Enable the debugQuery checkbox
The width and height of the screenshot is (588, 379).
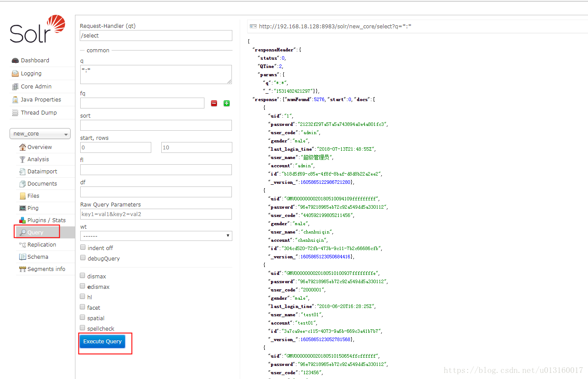pyautogui.click(x=83, y=258)
